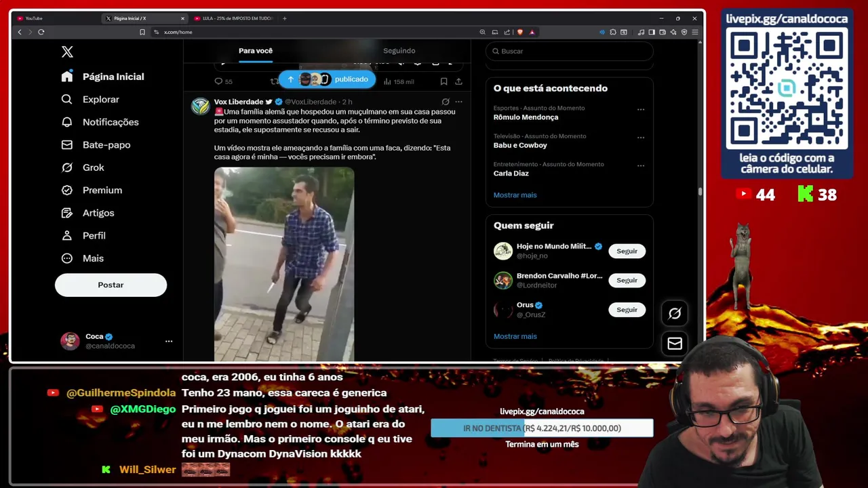Open Brave Leo AI sparkle icon
Viewport: 868px width, 488px height.
pyautogui.click(x=673, y=32)
